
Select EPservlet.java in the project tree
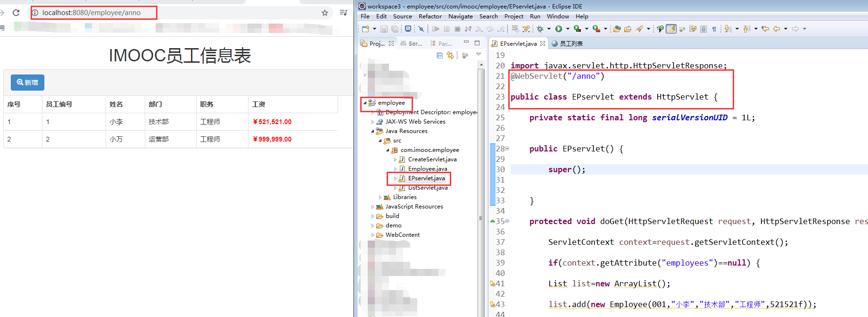426,178
